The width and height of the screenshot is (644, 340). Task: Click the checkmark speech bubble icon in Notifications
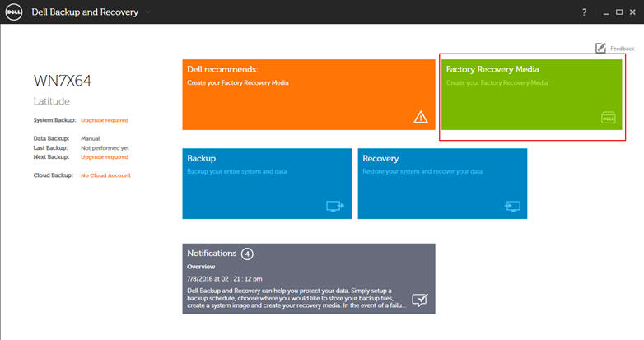pyautogui.click(x=420, y=300)
